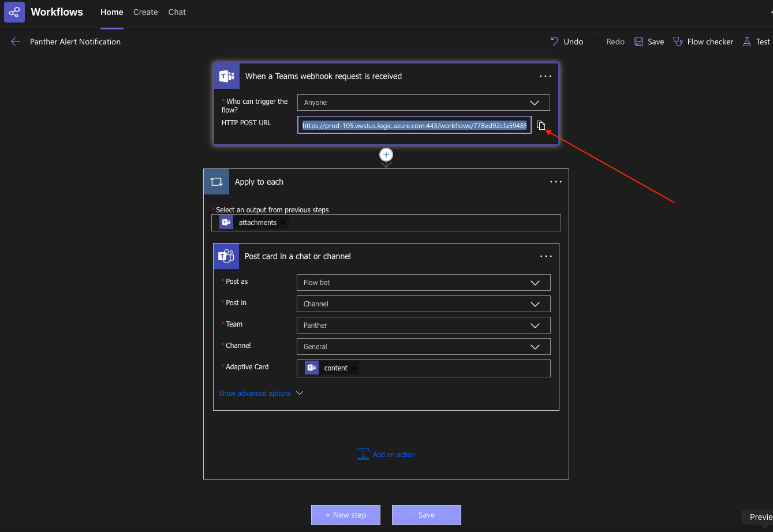This screenshot has height=532, width=773.
Task: Click the Add an action link
Action: (393, 455)
